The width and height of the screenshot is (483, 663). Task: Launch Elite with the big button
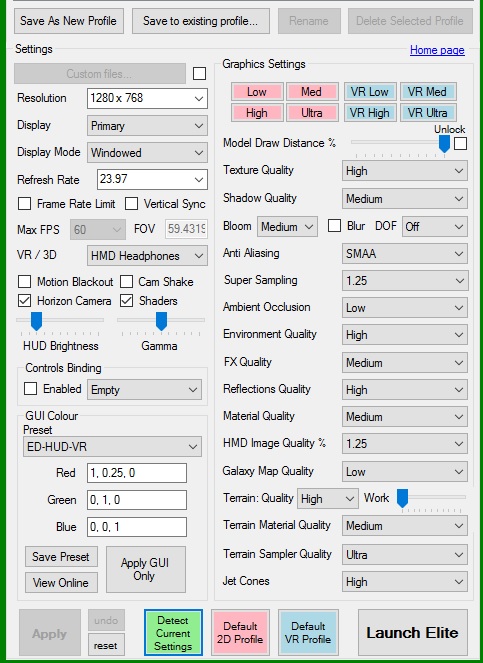pyautogui.click(x=412, y=633)
